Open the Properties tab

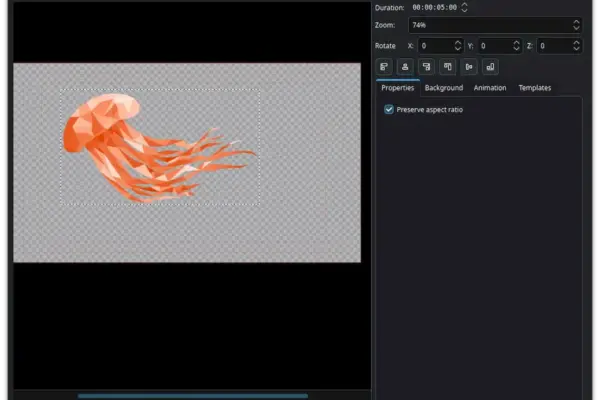click(x=398, y=88)
